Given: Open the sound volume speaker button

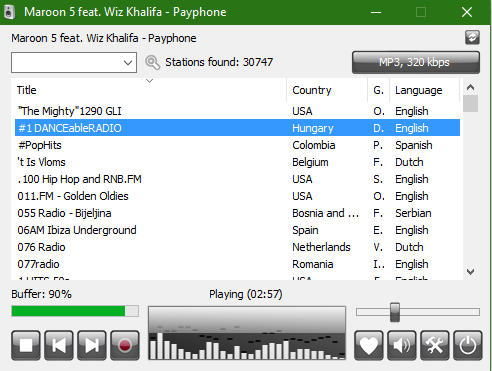Looking at the screenshot, I should pyautogui.click(x=401, y=345).
